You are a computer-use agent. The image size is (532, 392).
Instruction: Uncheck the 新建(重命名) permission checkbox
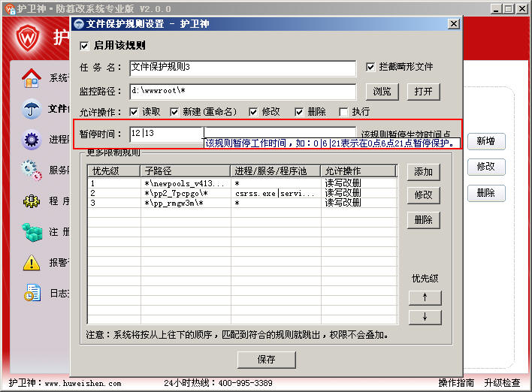pyautogui.click(x=174, y=112)
